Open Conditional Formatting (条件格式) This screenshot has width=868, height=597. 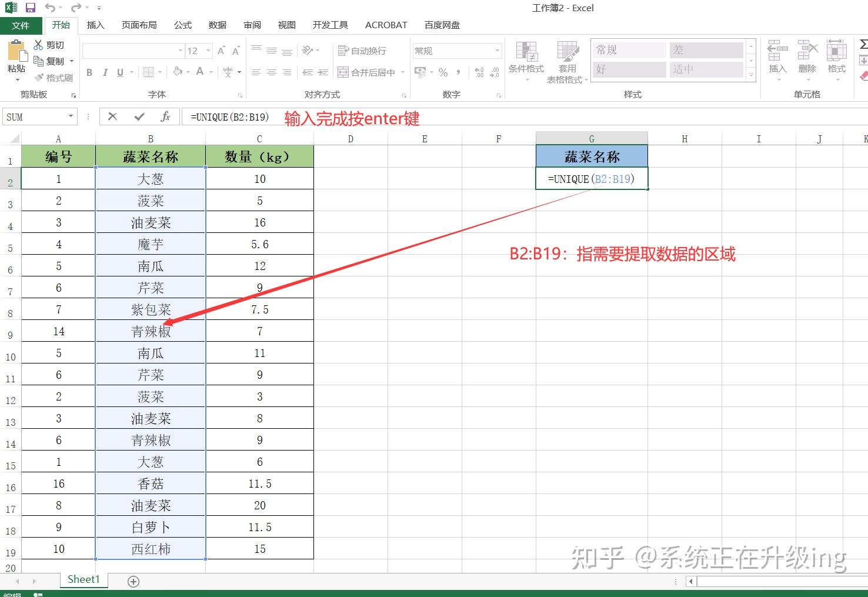click(x=526, y=62)
